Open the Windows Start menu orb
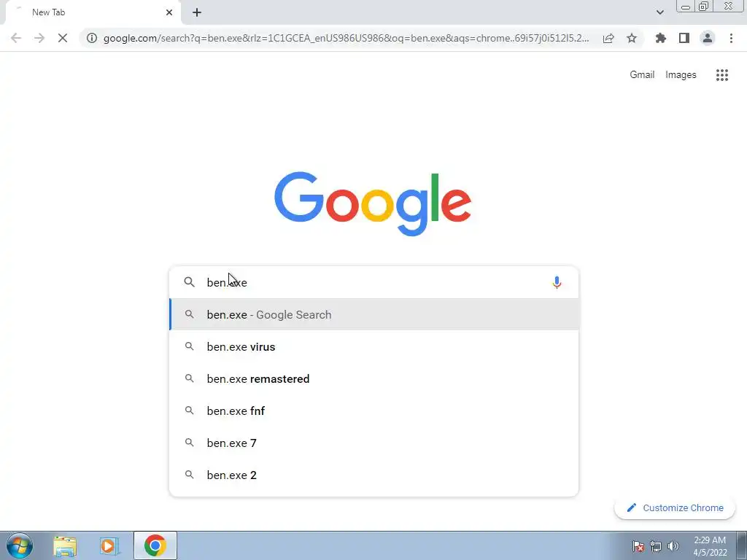The height and width of the screenshot is (560, 747). pos(20,545)
